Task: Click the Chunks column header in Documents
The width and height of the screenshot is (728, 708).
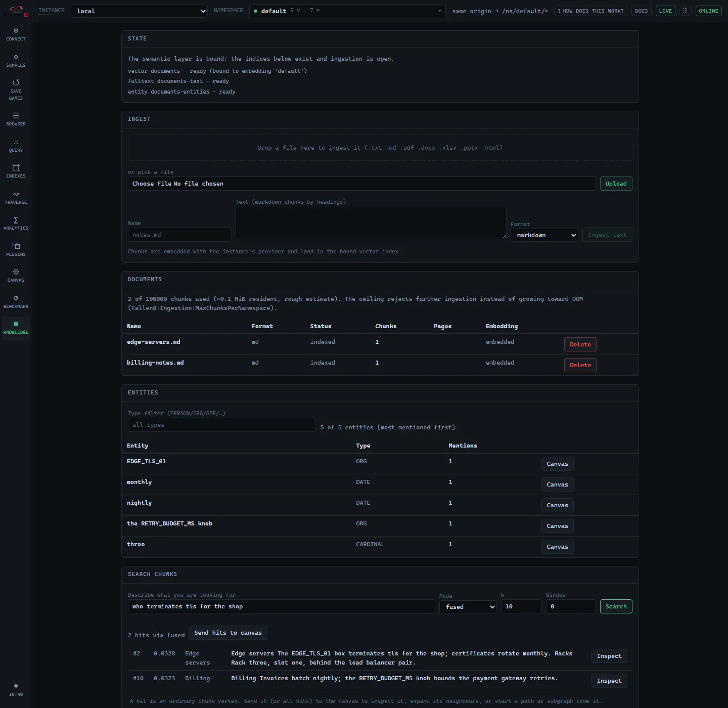Action: [386, 326]
